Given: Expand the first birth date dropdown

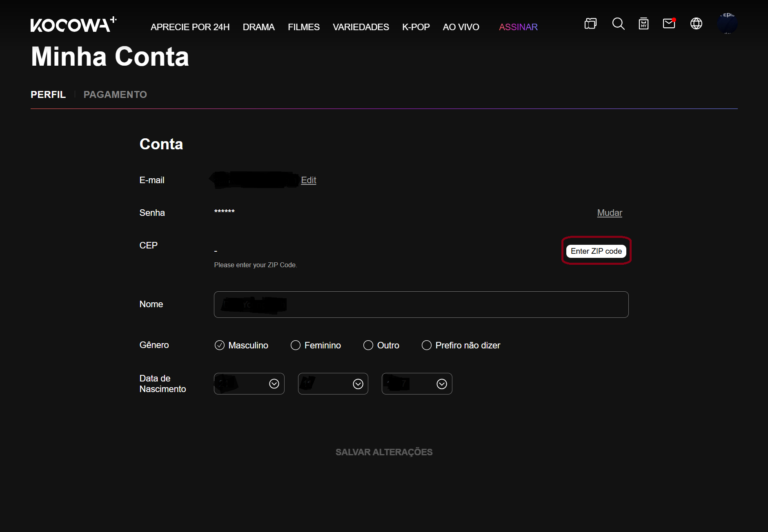Looking at the screenshot, I should (x=249, y=384).
